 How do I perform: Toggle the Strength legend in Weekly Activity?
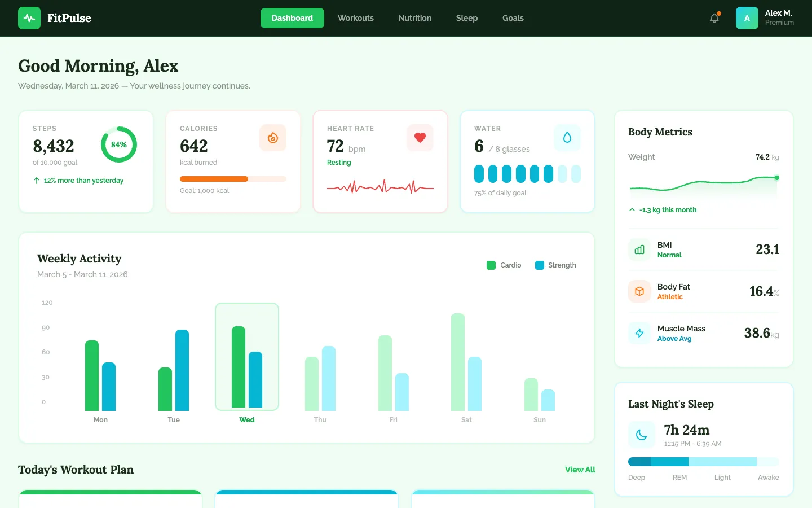point(555,265)
